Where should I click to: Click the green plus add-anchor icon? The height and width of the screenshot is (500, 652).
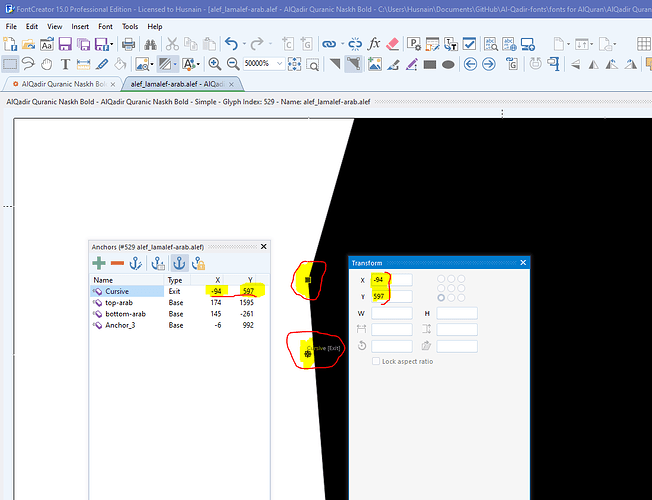tap(99, 263)
